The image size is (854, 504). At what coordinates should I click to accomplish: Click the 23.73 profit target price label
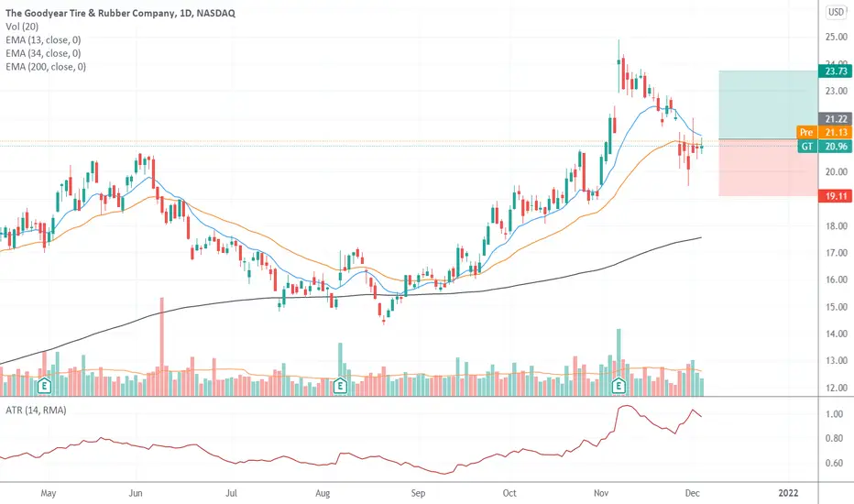click(835, 71)
